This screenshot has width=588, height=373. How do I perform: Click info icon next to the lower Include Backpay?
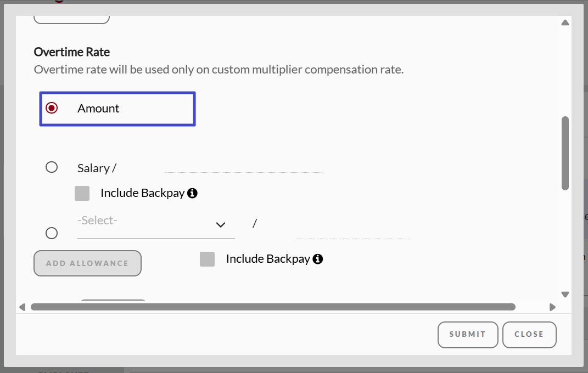317,259
